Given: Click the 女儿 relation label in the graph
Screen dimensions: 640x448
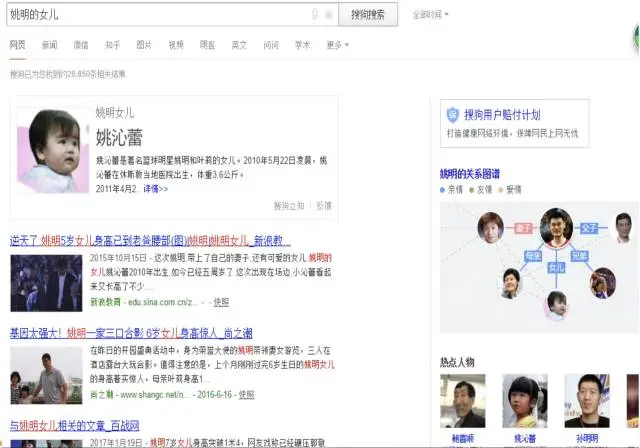Looking at the screenshot, I should [x=556, y=268].
